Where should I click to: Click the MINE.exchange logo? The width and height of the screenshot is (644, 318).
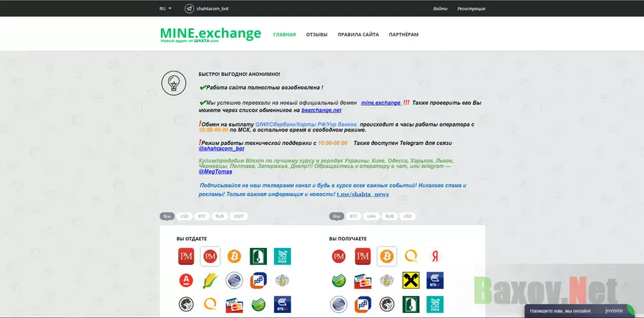click(x=210, y=34)
